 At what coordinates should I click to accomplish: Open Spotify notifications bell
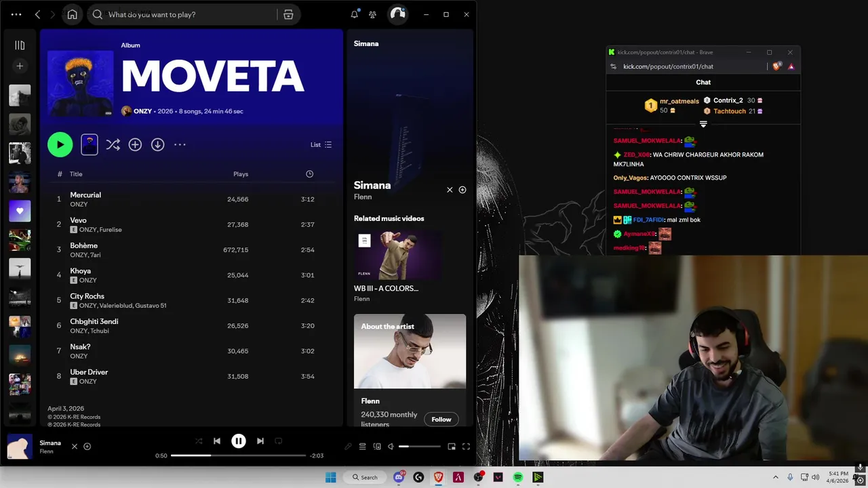354,14
